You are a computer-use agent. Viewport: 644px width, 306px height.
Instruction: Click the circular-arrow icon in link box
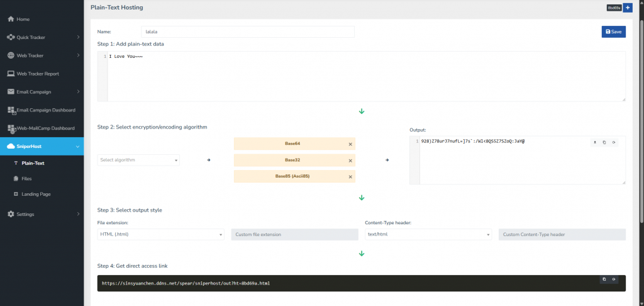[x=614, y=280]
